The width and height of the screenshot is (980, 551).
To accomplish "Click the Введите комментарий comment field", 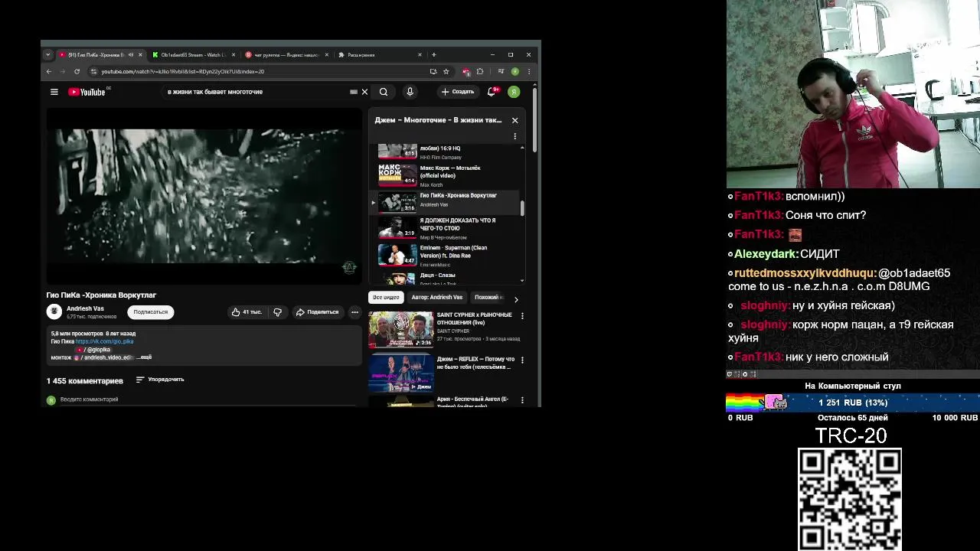I will pyautogui.click(x=207, y=399).
